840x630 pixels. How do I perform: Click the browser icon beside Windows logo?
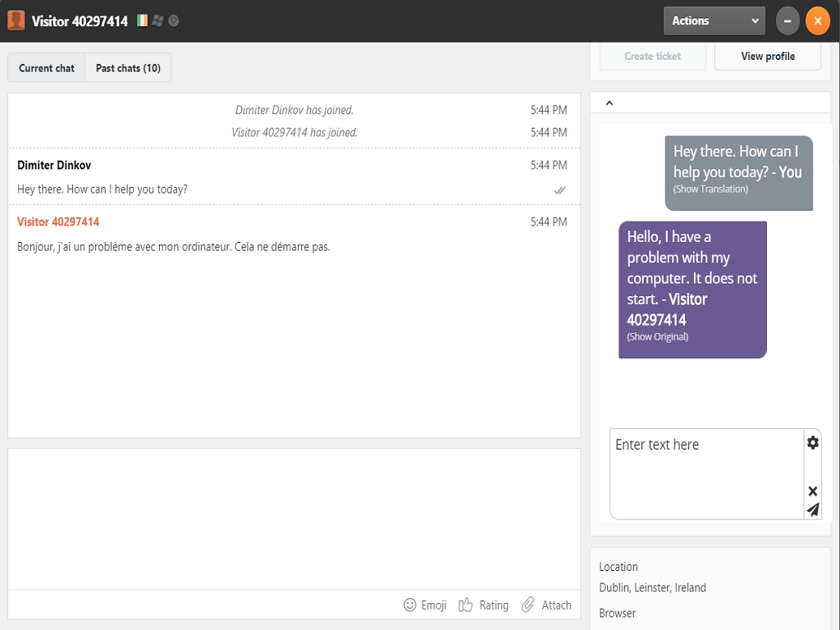point(173,21)
